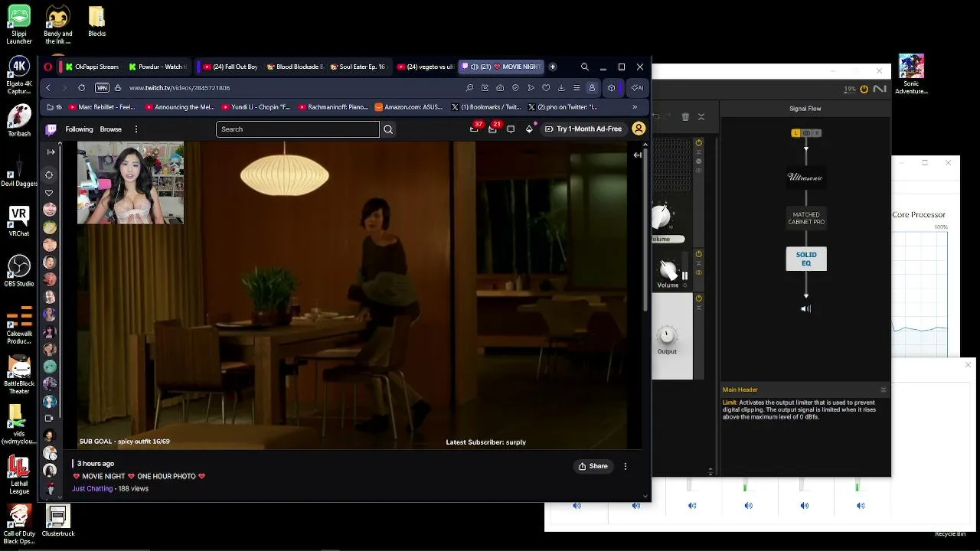Open Amazon.com ASUS bookmark
The width and height of the screenshot is (980, 551).
[409, 107]
